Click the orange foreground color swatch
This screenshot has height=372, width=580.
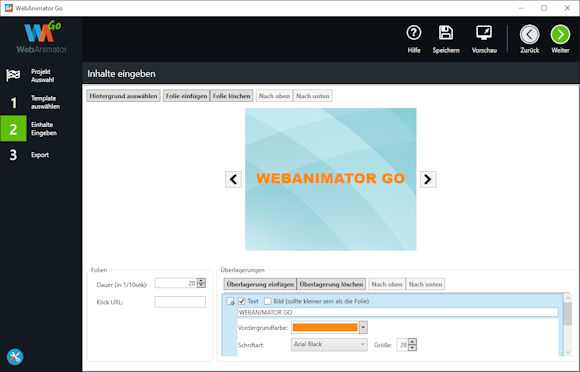point(325,327)
